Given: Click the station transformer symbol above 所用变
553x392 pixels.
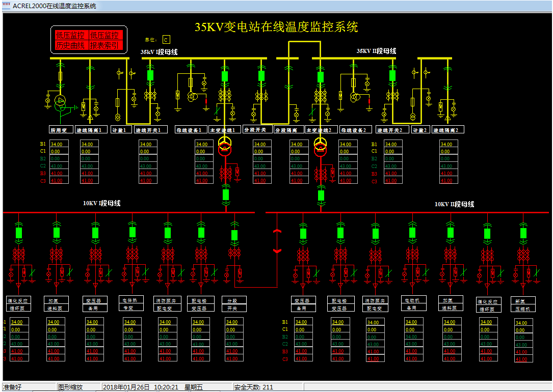Looking at the screenshot, I should pos(61,101).
